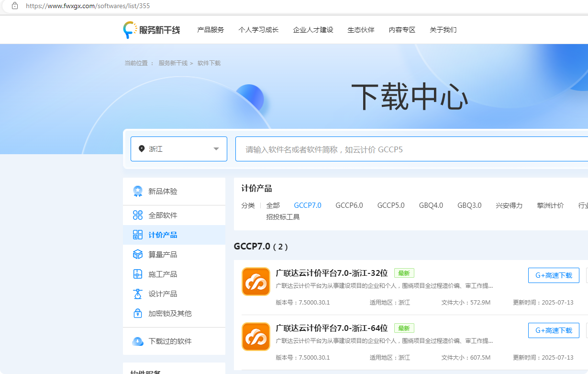Screen dimensions: 588x374
Task: Click the 设计产品 sidebar icon
Action: (138, 294)
